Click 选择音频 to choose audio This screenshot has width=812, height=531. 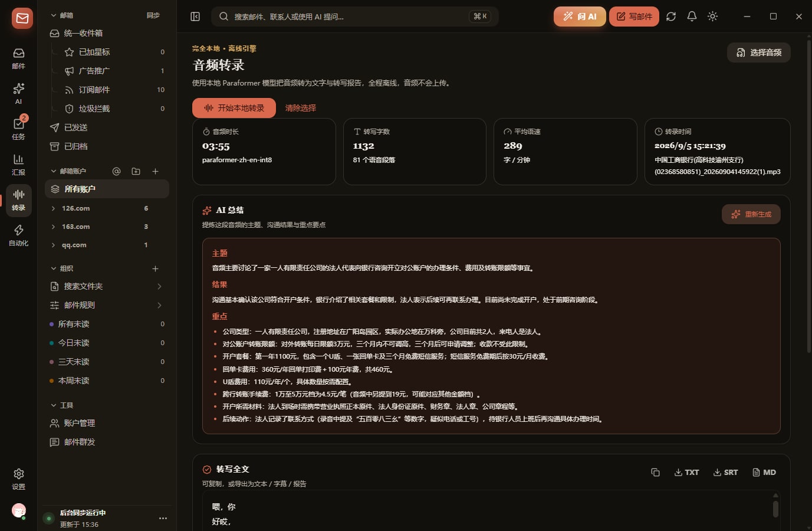tap(759, 53)
